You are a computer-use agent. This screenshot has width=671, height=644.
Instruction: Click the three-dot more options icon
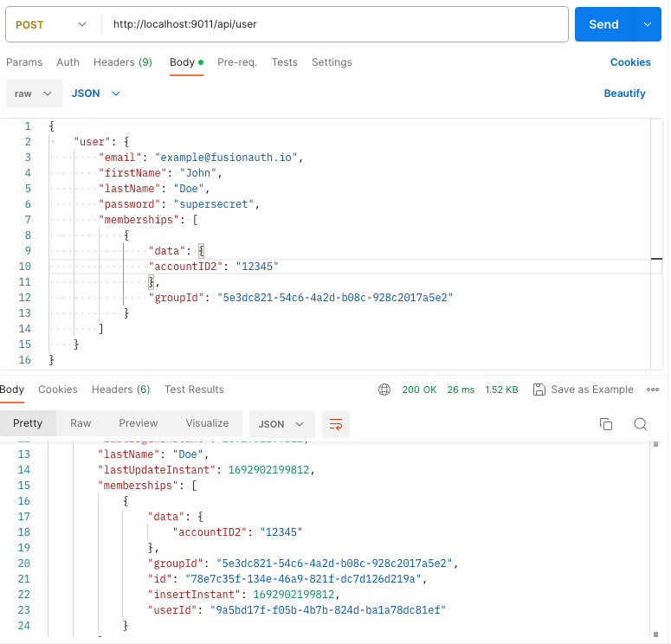pyautogui.click(x=653, y=390)
